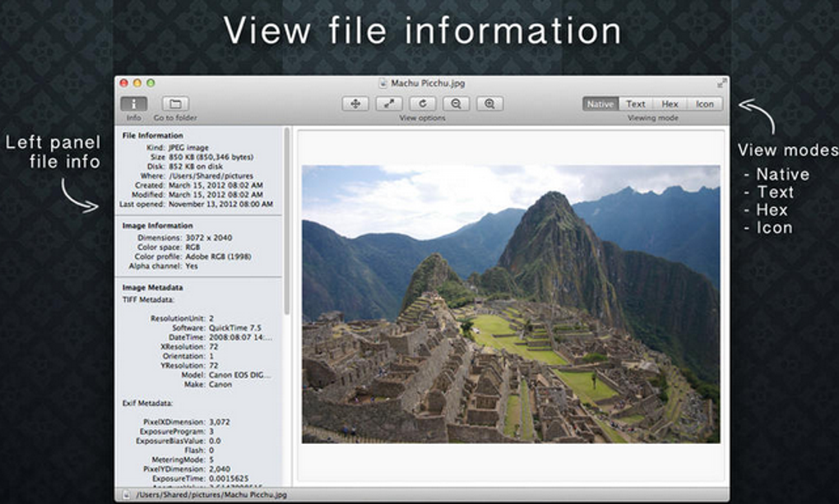Select the move/pan view option icon
Screen dimensions: 839x504
355,104
